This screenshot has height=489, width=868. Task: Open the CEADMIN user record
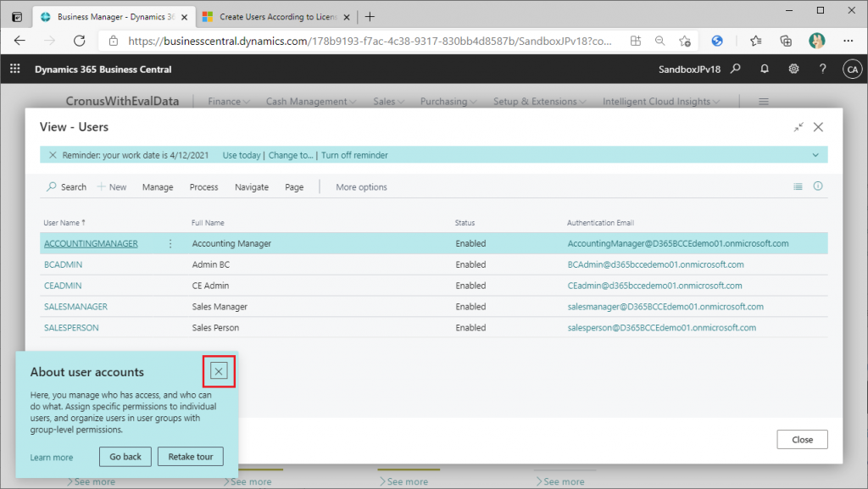[x=63, y=286]
